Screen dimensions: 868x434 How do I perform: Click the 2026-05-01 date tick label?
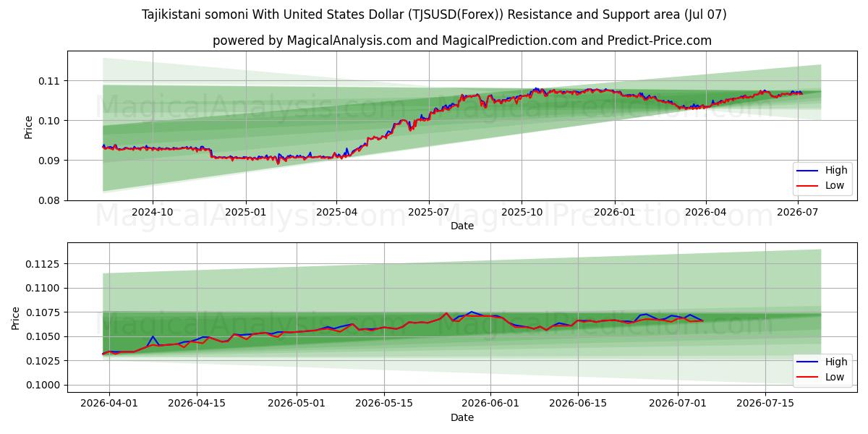[x=297, y=403]
